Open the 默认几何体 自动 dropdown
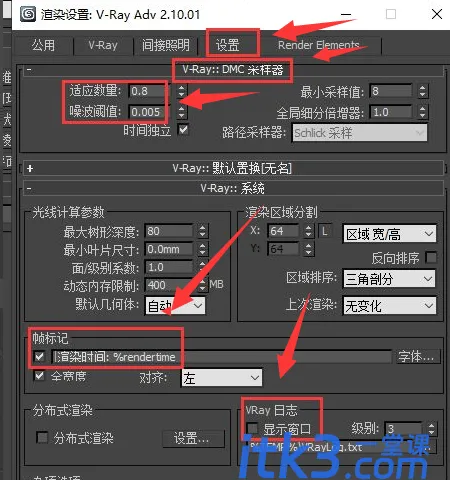Screen dimensions: 450x480 point(175,306)
